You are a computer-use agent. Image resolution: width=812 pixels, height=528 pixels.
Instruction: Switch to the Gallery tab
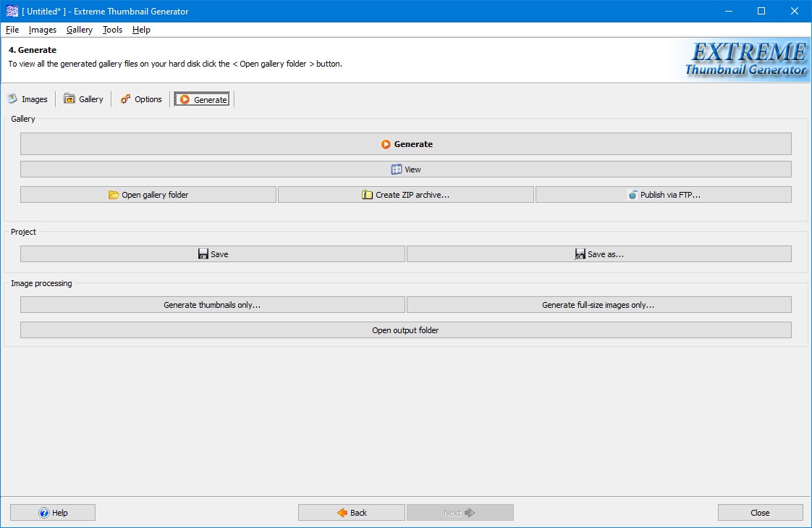83,99
